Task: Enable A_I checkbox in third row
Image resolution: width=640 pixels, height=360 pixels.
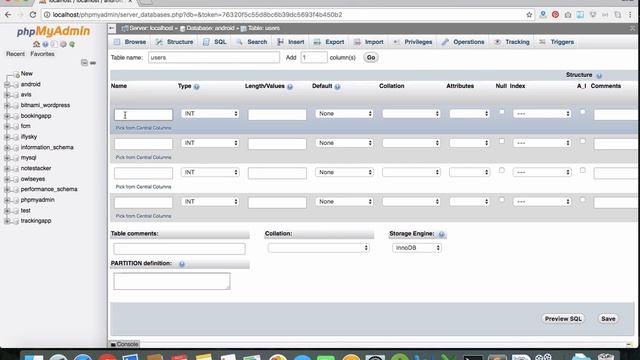Action: tap(582, 170)
